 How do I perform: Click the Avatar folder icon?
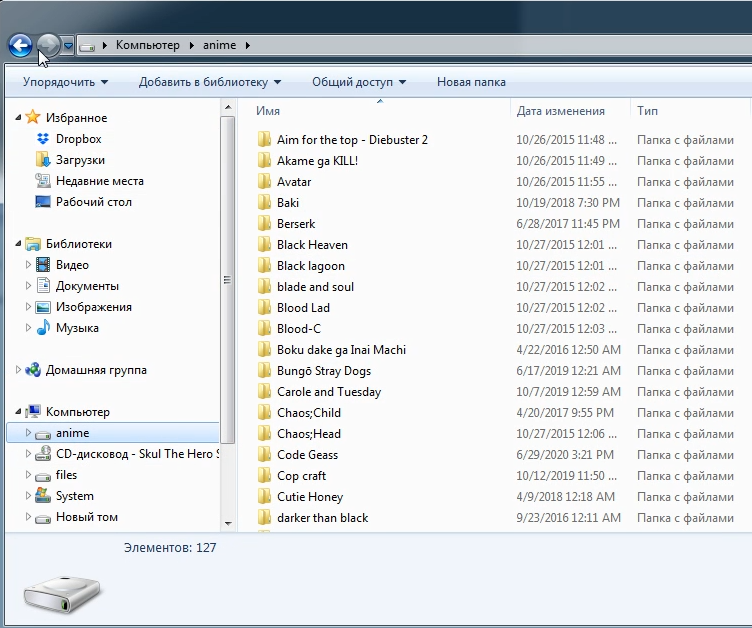264,181
